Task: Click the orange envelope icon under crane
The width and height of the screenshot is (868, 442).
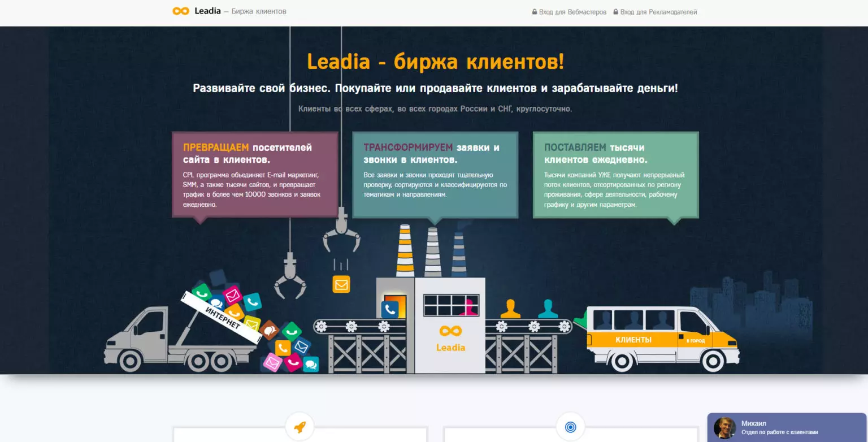Action: [x=341, y=284]
